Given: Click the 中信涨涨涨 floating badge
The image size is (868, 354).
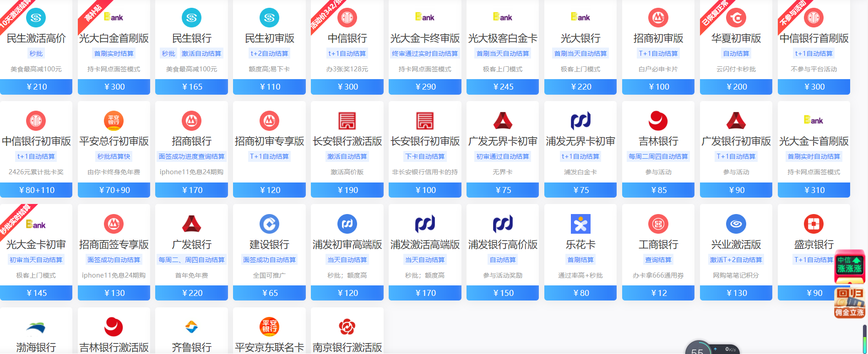Looking at the screenshot, I should (850, 267).
